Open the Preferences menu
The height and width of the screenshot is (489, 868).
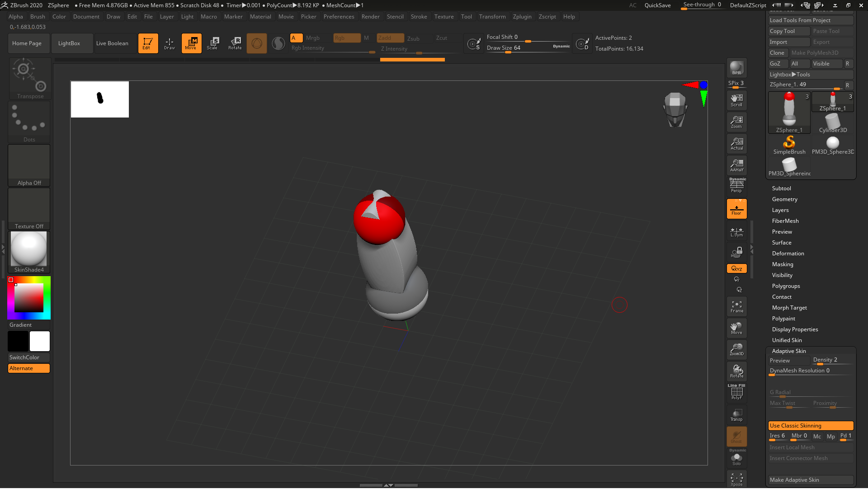(339, 17)
